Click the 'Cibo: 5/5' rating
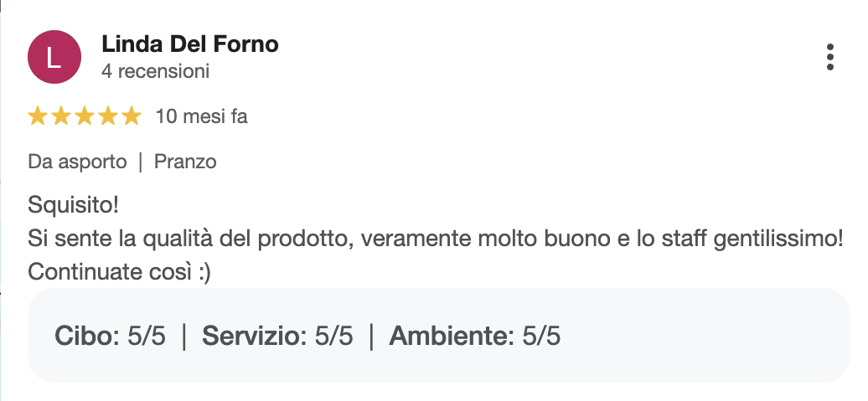 click(x=111, y=337)
